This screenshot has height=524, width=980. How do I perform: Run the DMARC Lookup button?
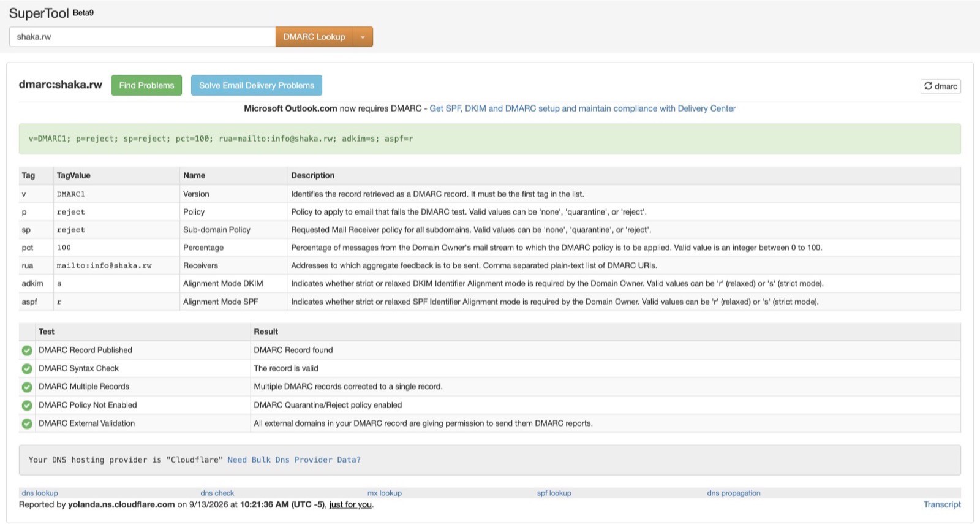pos(314,37)
